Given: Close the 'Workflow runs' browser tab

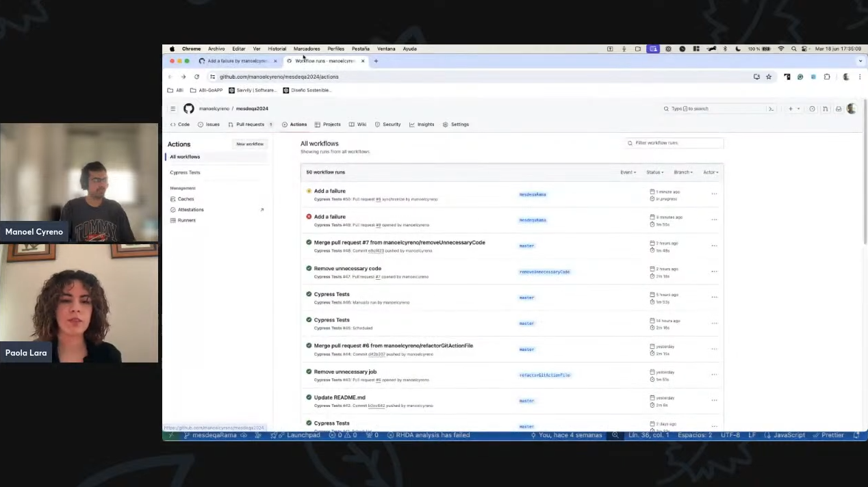Looking at the screenshot, I should 363,61.
